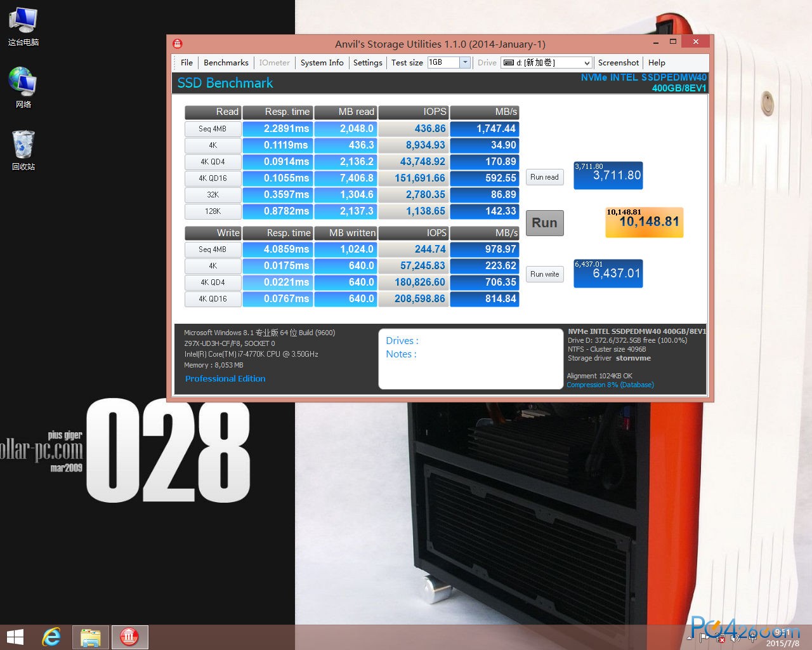Click the Run write button
Screen dimensions: 812x650
coord(545,274)
